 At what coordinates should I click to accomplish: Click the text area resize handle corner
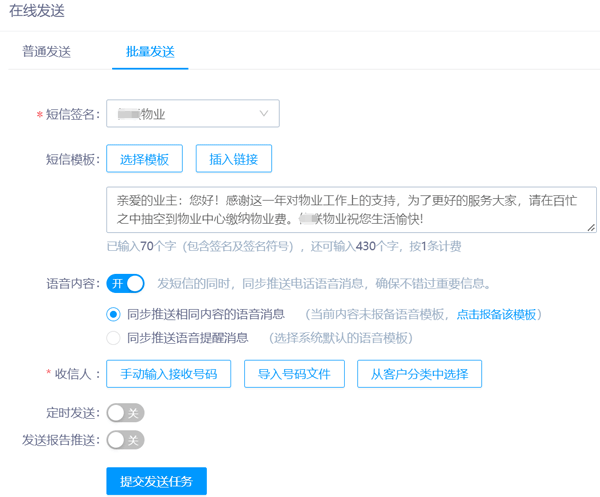pyautogui.click(x=591, y=228)
